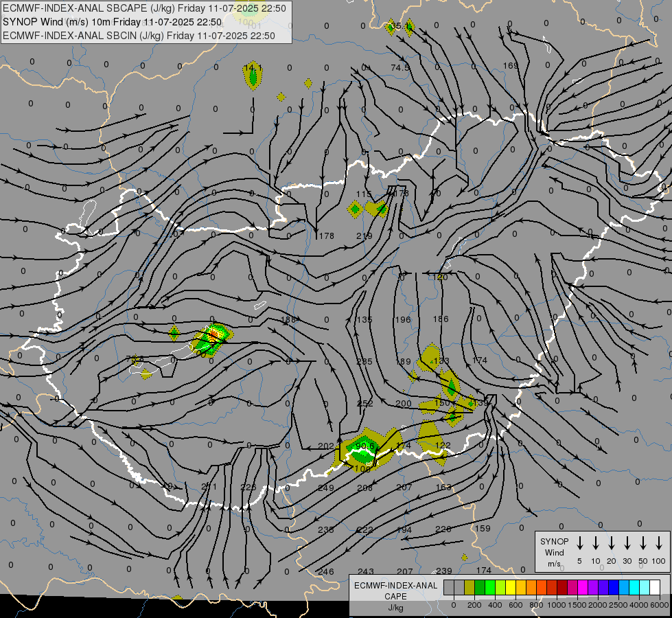Screen dimensions: 672x618
Task: Click the J/kg unit label in legend
Action: pyautogui.click(x=395, y=608)
